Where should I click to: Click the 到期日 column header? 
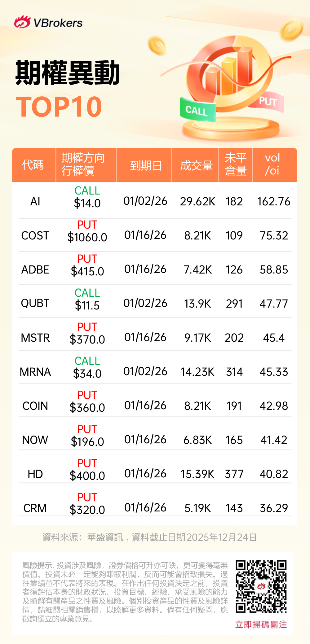pyautogui.click(x=146, y=165)
